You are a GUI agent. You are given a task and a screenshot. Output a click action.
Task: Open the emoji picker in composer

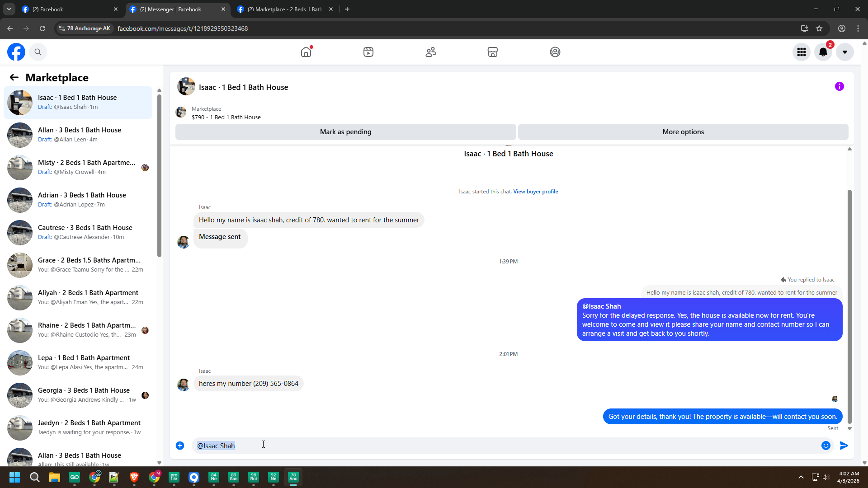[x=826, y=446]
